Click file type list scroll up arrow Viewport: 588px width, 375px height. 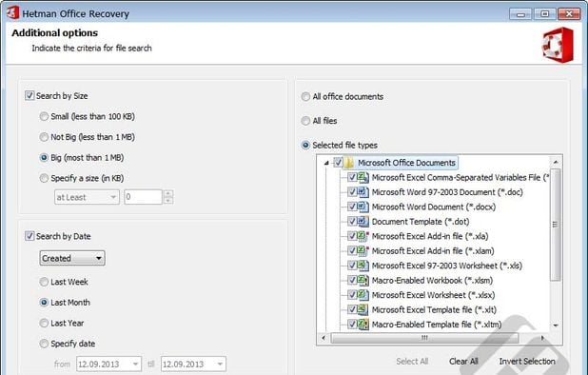[x=556, y=162]
